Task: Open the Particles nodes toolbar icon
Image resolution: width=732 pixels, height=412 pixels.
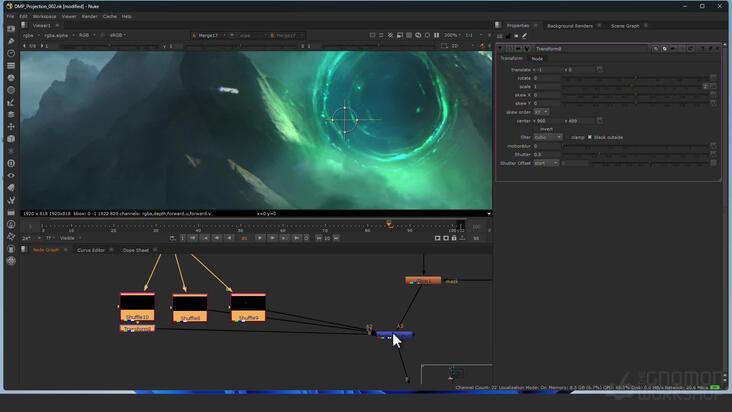Action: point(11,151)
